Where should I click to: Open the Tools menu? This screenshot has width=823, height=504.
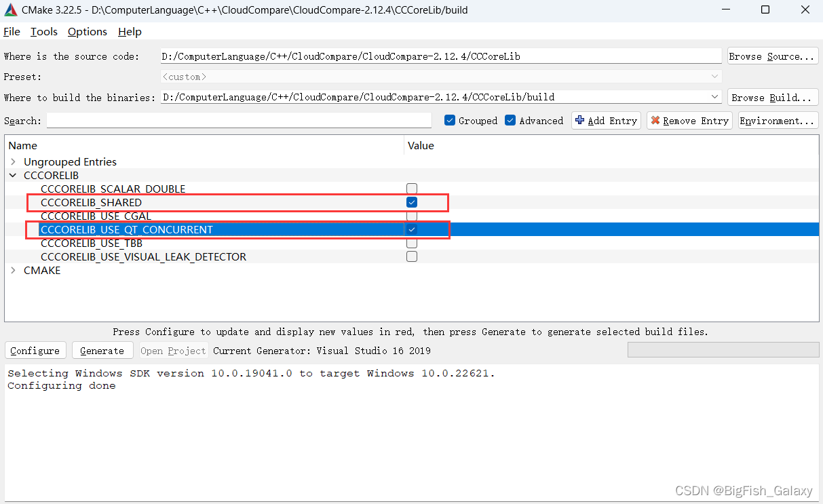coord(43,31)
